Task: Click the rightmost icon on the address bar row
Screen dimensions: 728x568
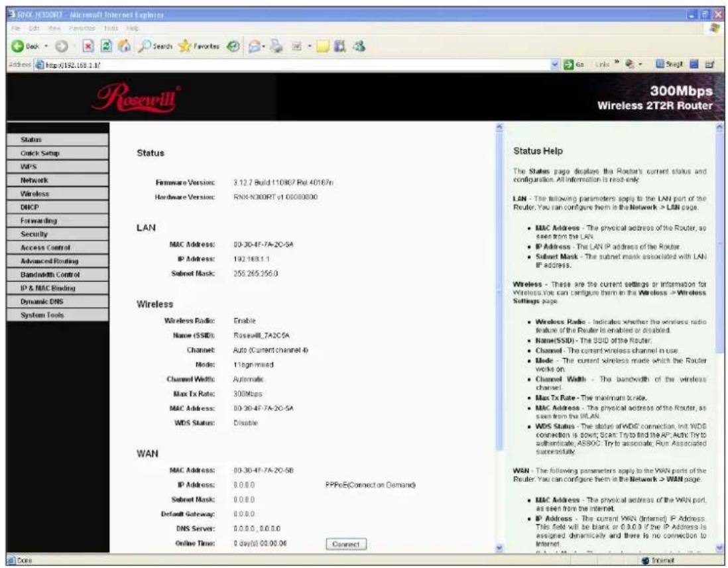Action: click(x=709, y=64)
